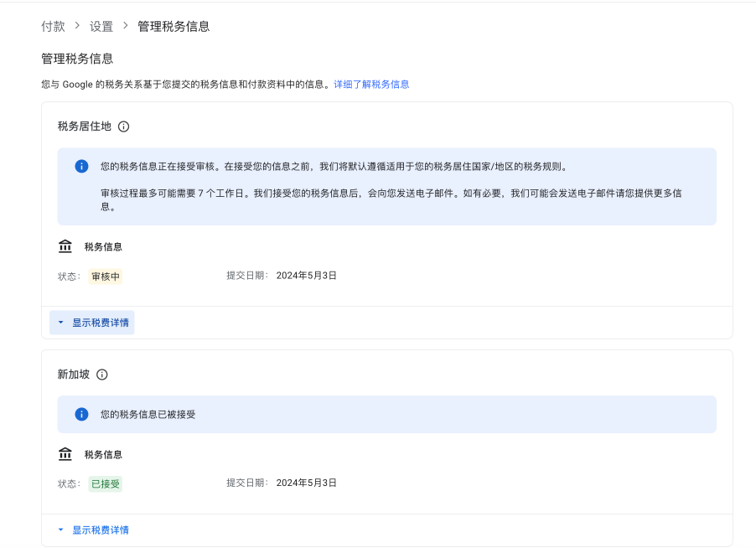Click submission date in 新加坡 card

coord(306,483)
